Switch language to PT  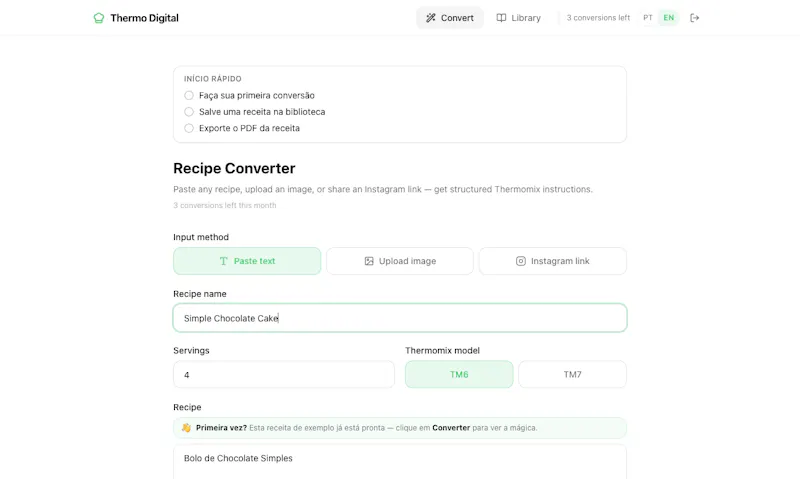tap(647, 18)
